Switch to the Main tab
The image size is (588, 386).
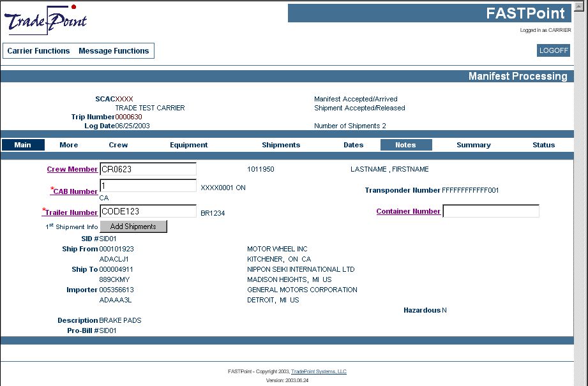[x=23, y=145]
